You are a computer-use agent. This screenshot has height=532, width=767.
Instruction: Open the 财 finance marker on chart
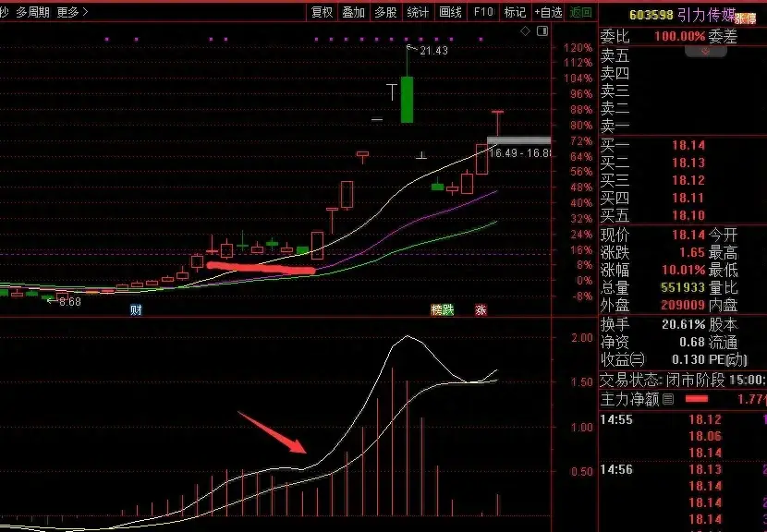[136, 309]
